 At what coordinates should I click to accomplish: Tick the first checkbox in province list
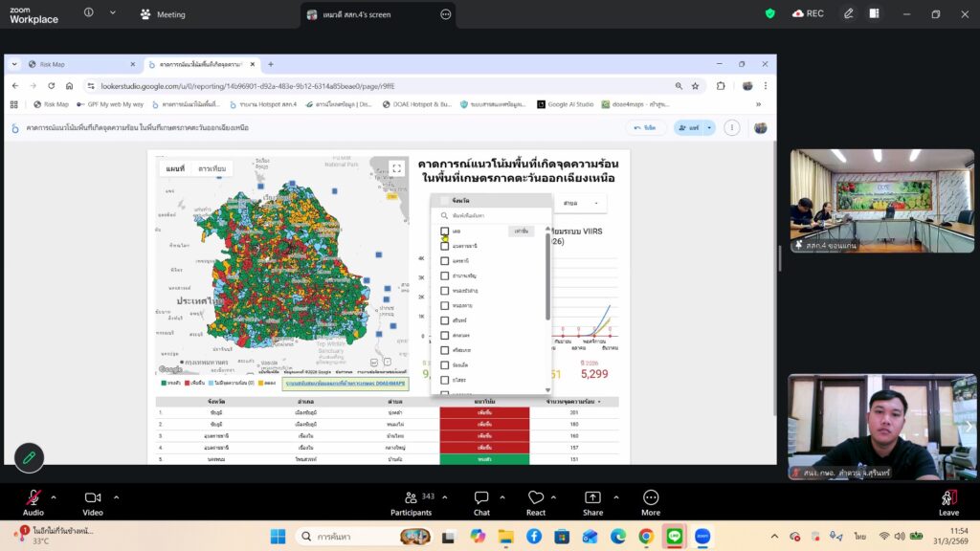coord(445,231)
